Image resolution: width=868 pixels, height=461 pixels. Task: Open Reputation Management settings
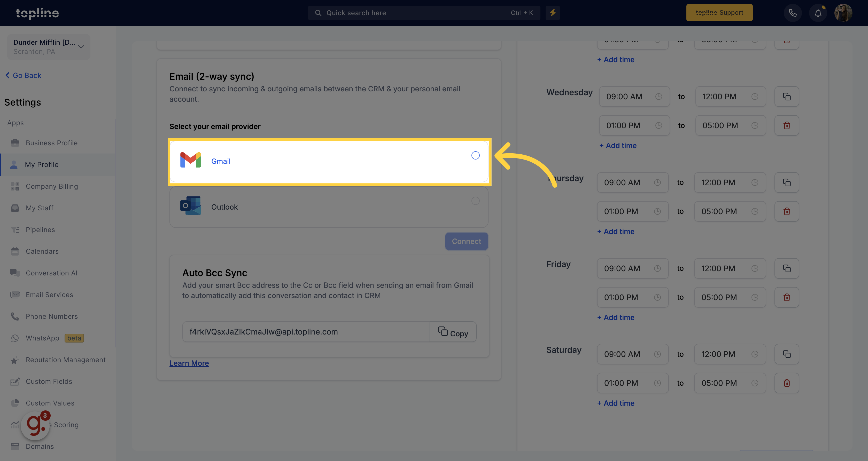click(x=65, y=360)
